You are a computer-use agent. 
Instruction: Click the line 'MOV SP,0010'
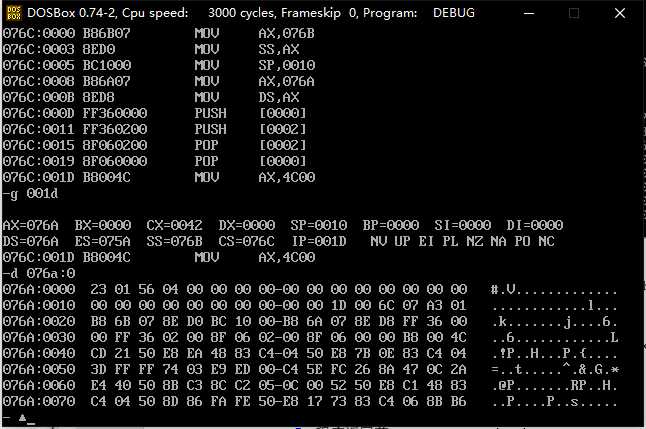pyautogui.click(x=159, y=65)
